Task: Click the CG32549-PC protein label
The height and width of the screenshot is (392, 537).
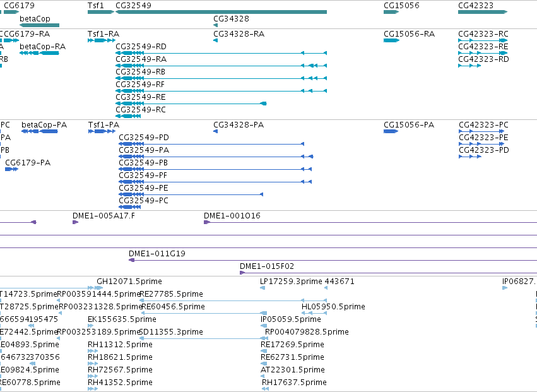Action: pos(143,201)
